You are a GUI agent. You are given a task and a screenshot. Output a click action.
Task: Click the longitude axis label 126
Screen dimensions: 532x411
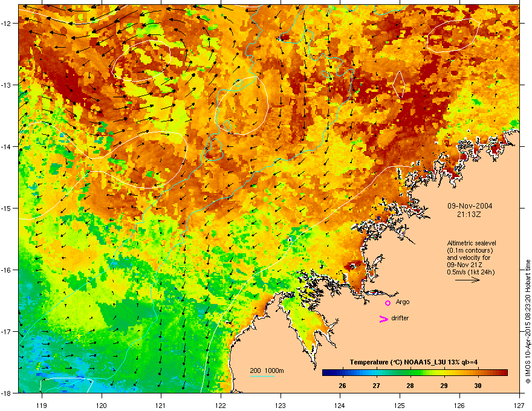pyautogui.click(x=459, y=405)
